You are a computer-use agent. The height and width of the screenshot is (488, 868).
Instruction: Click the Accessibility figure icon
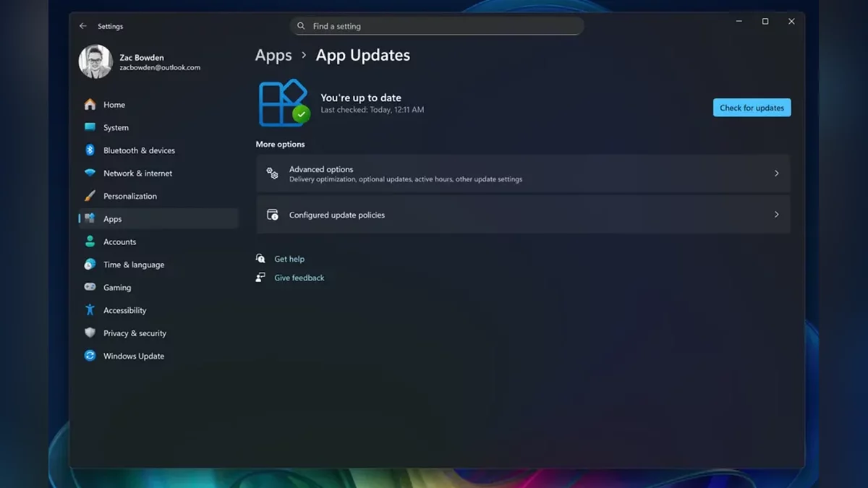tap(90, 310)
